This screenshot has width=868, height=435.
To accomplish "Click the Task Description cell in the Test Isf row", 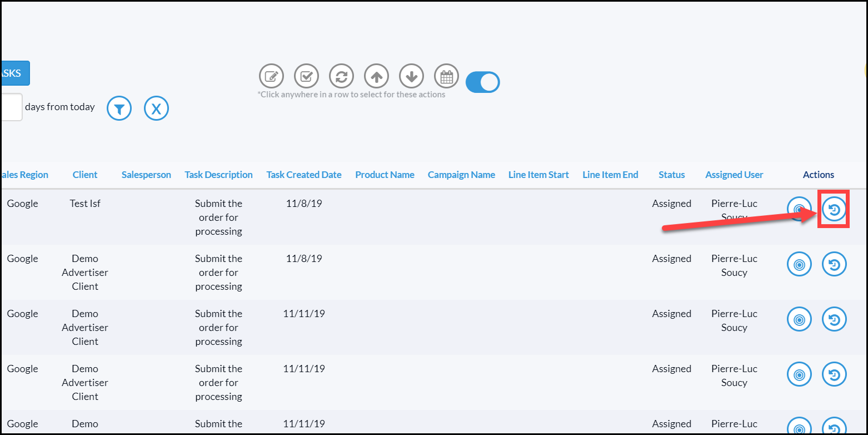I will coord(218,217).
